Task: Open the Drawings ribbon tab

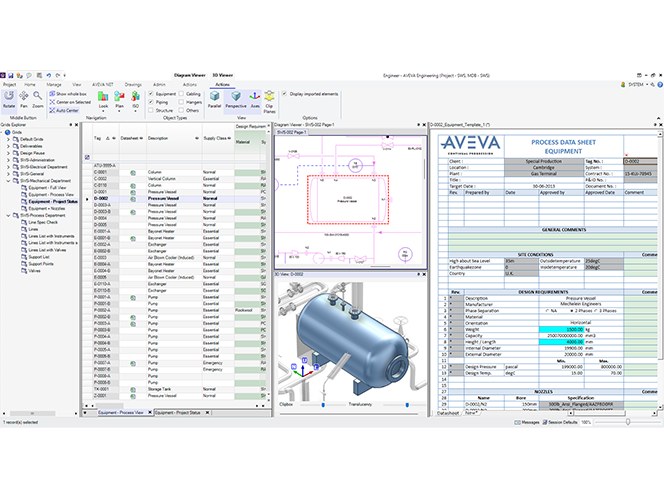Action: pyautogui.click(x=133, y=85)
